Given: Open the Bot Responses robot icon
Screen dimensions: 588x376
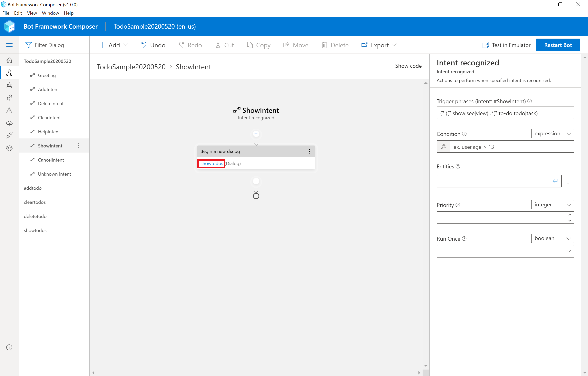Looking at the screenshot, I should coord(9,85).
